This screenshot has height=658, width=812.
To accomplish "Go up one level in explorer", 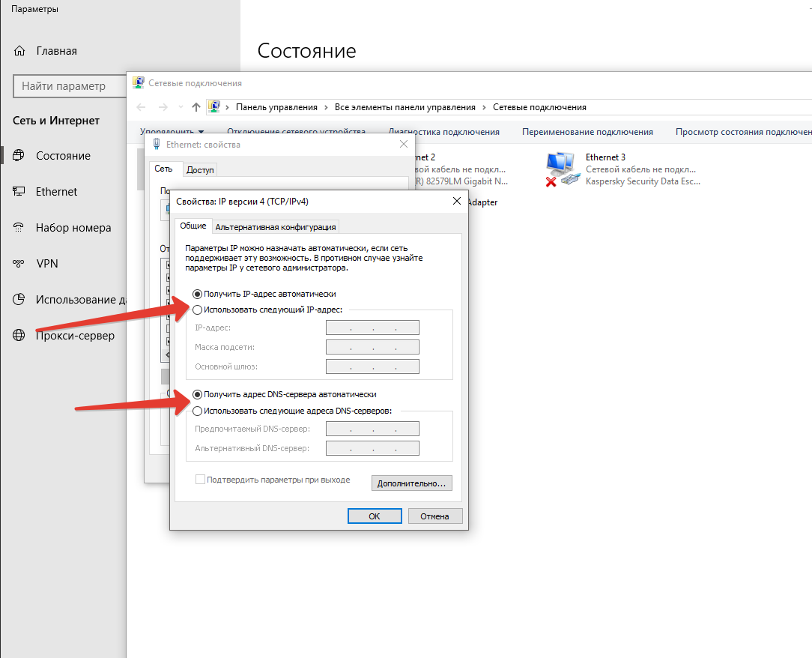I will click(x=196, y=107).
